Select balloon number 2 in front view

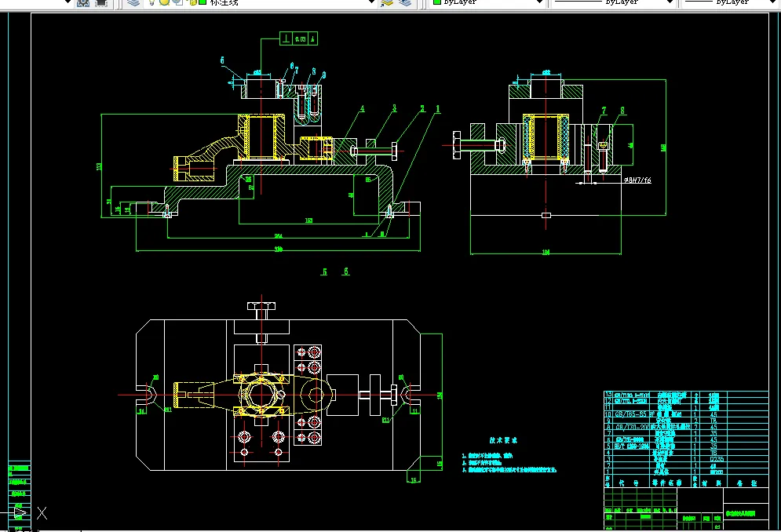[x=422, y=108]
